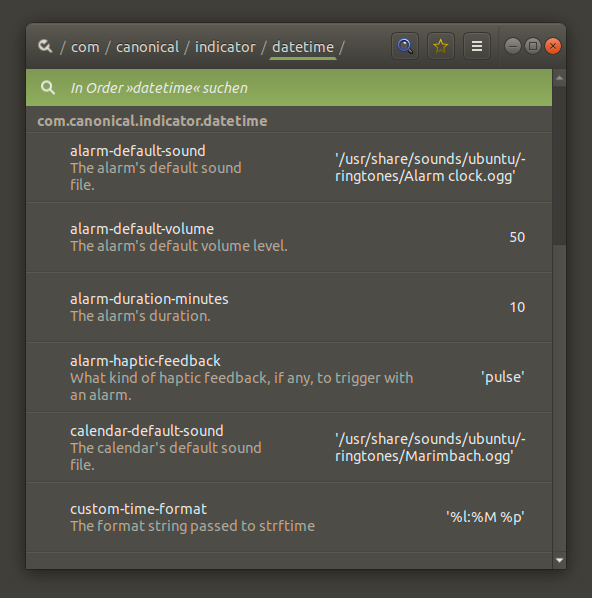This screenshot has width=592, height=598.
Task: Maximize the dconf editor window
Action: coord(533,46)
